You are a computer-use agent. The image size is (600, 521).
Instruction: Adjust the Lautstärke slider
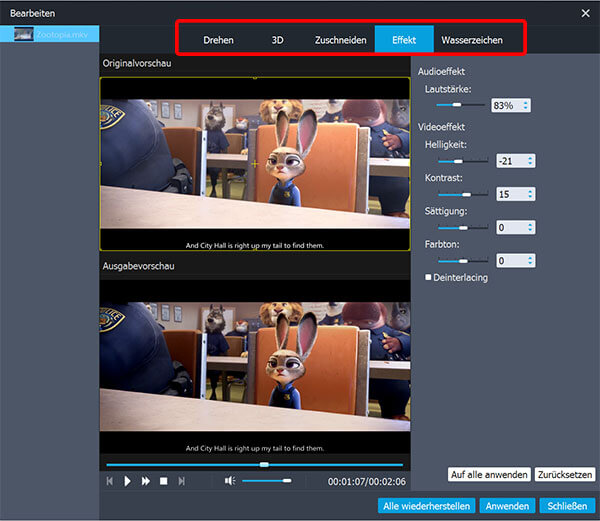tap(460, 105)
